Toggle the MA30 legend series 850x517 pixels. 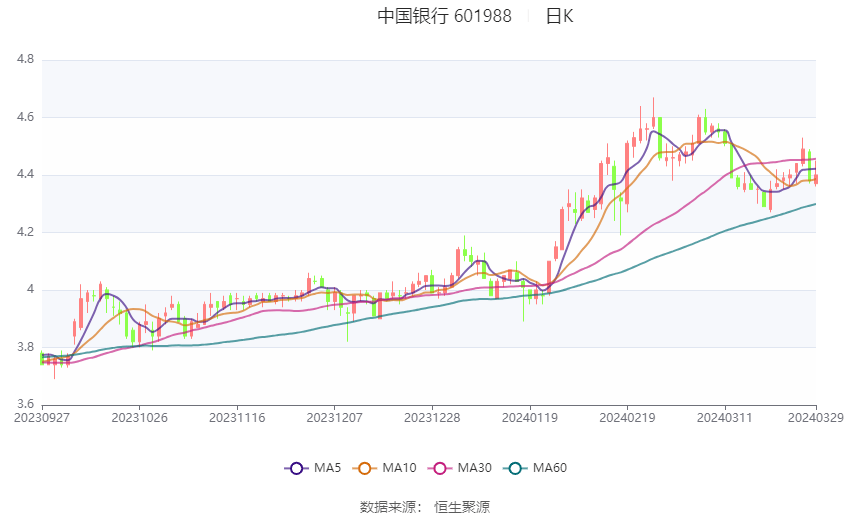pos(460,468)
